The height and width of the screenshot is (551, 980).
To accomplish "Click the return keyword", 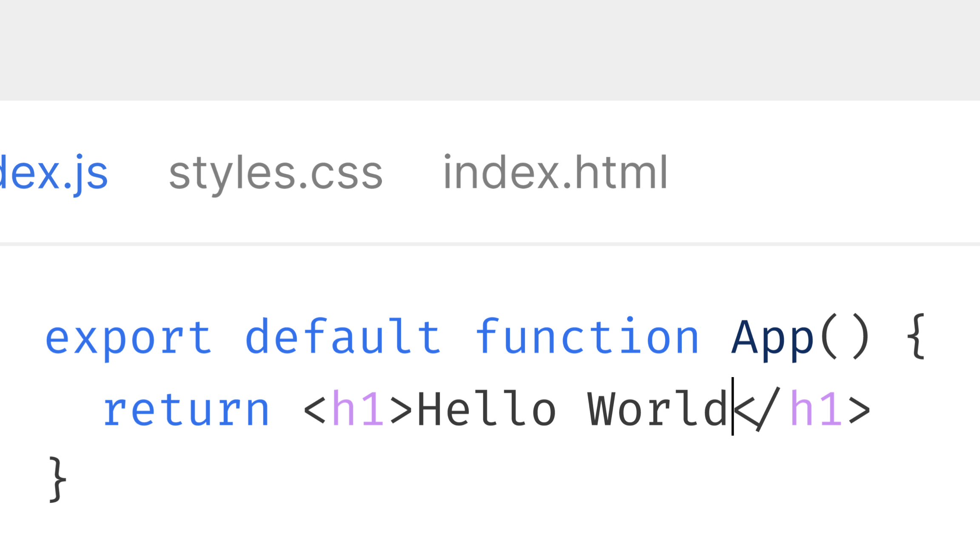I will (x=186, y=409).
